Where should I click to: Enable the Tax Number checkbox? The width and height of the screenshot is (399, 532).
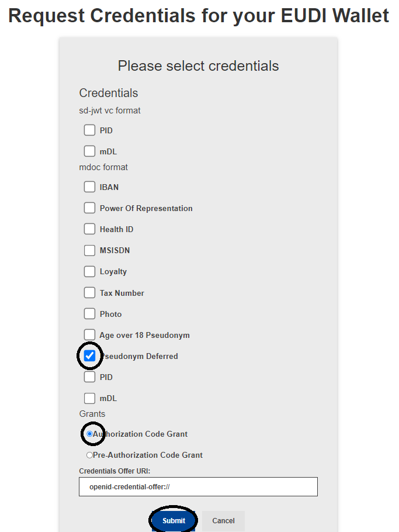point(89,293)
